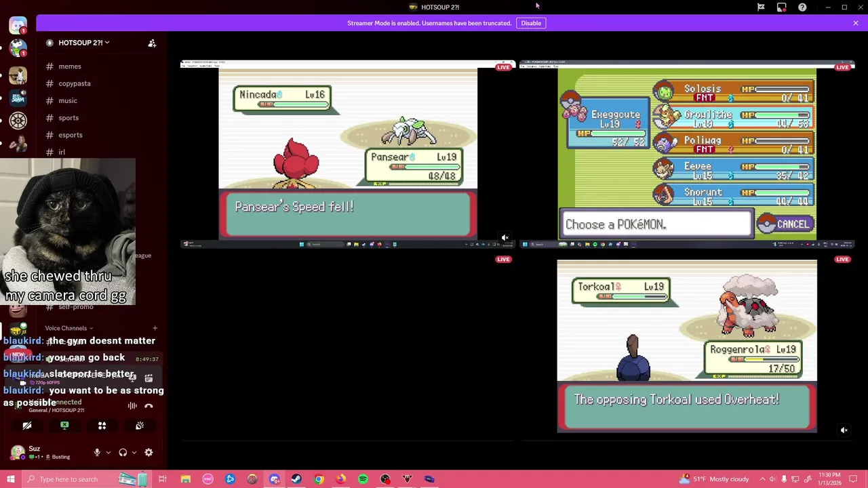Focus the Nincada vs Pansear live stream

(x=348, y=154)
